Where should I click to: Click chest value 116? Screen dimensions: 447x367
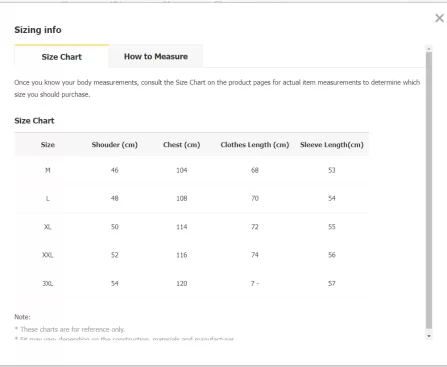pyautogui.click(x=182, y=255)
